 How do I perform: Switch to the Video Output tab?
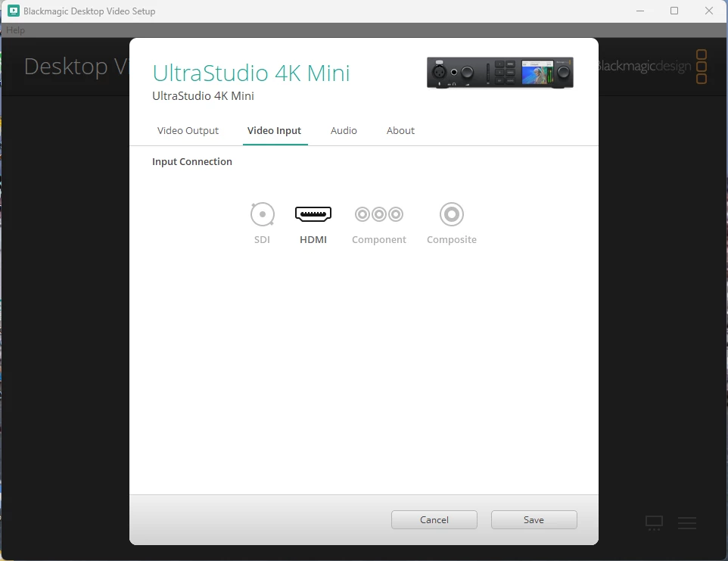(188, 130)
